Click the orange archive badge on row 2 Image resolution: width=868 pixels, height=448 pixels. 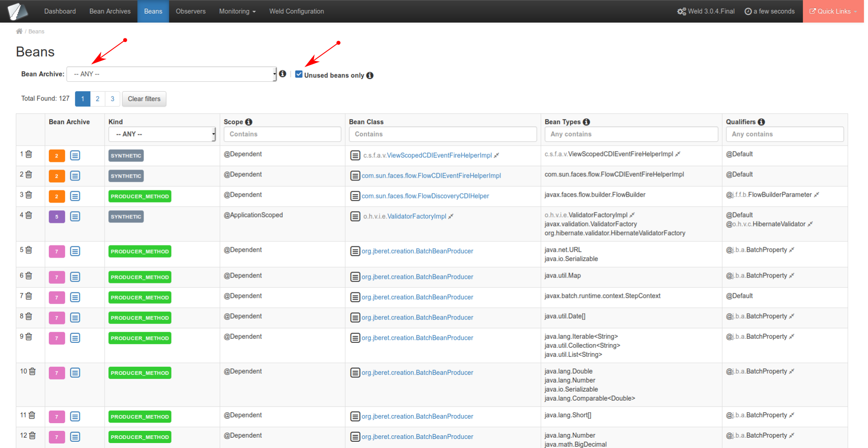[56, 176]
